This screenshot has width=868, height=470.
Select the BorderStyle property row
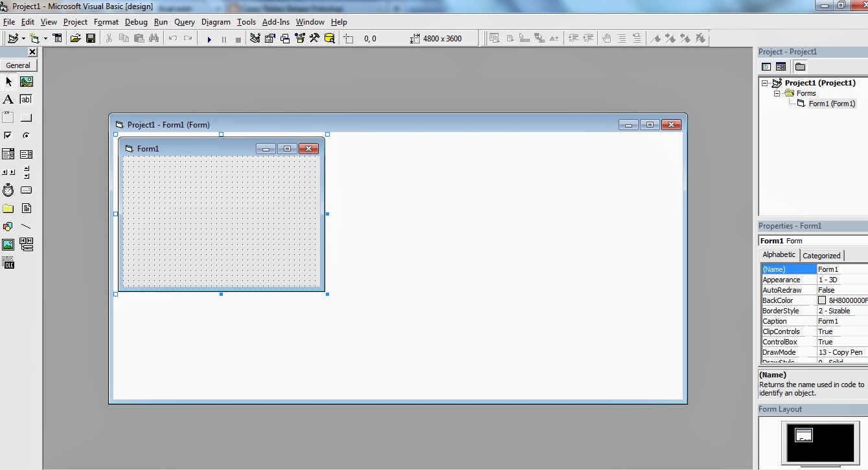pos(814,311)
